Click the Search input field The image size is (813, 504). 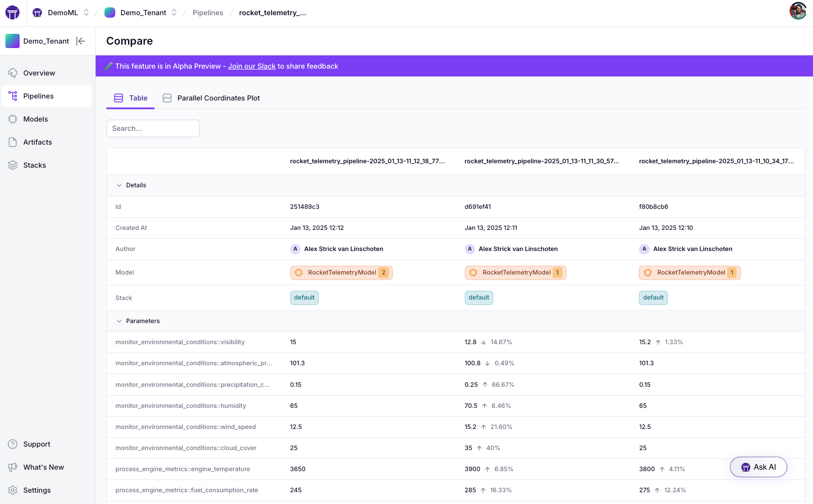coord(153,128)
